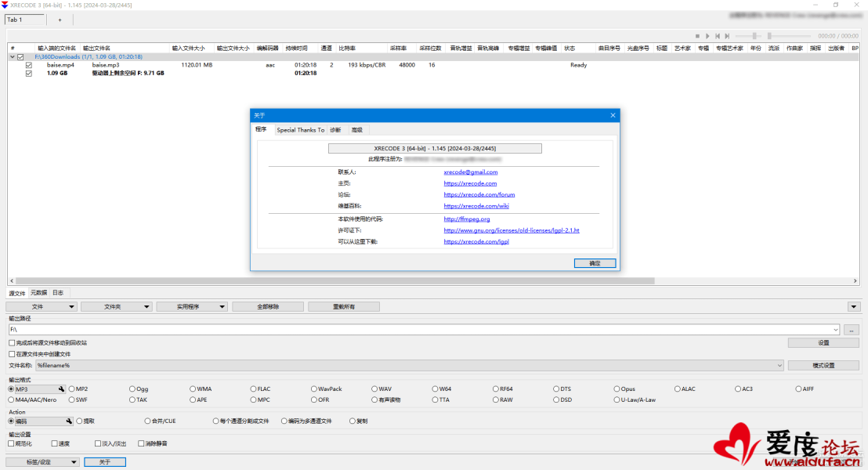Open the 文件 dropdown button

click(x=42, y=307)
